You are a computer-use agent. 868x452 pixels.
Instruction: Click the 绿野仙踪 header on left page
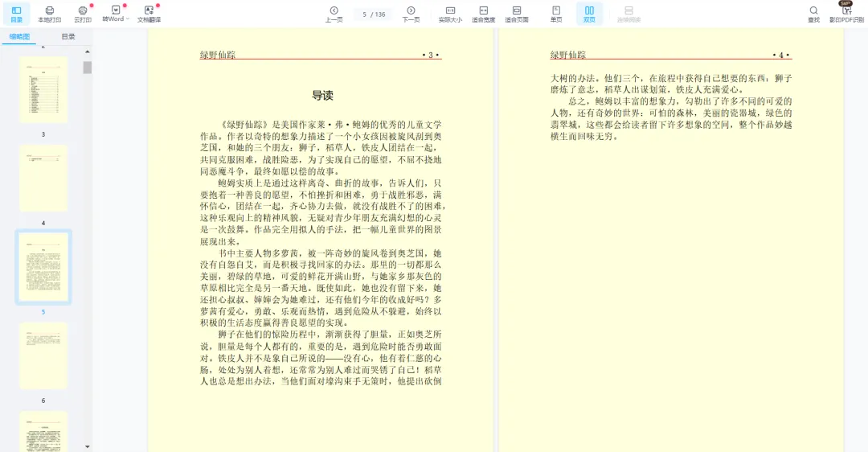point(218,54)
